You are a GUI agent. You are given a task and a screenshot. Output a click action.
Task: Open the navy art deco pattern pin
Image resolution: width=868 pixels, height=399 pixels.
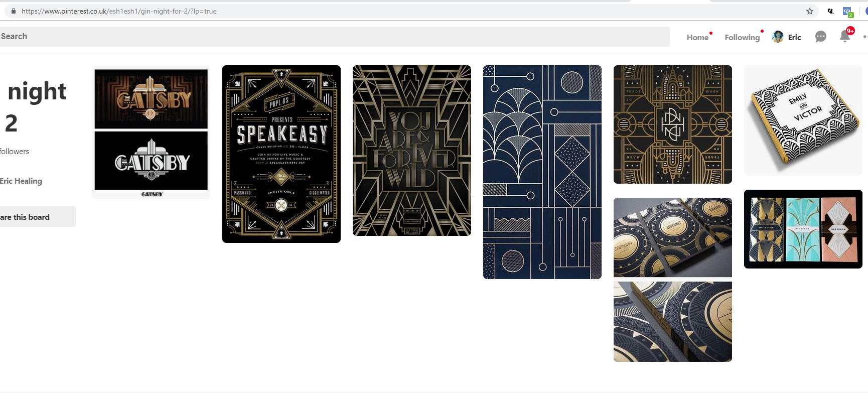click(542, 172)
